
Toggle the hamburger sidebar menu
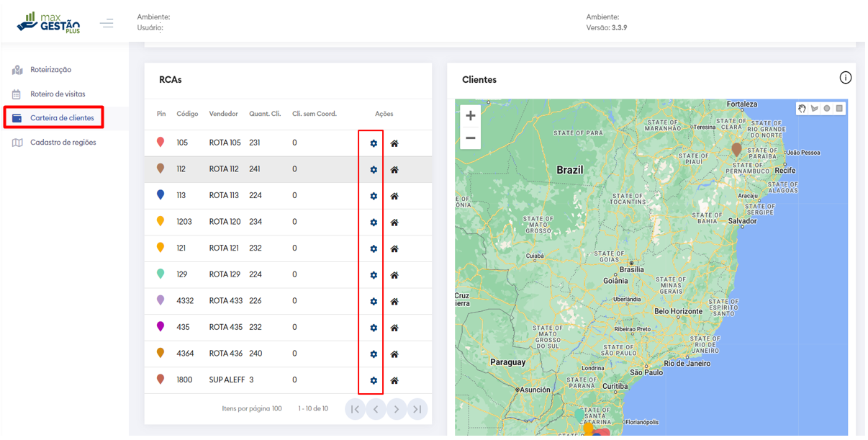click(107, 24)
